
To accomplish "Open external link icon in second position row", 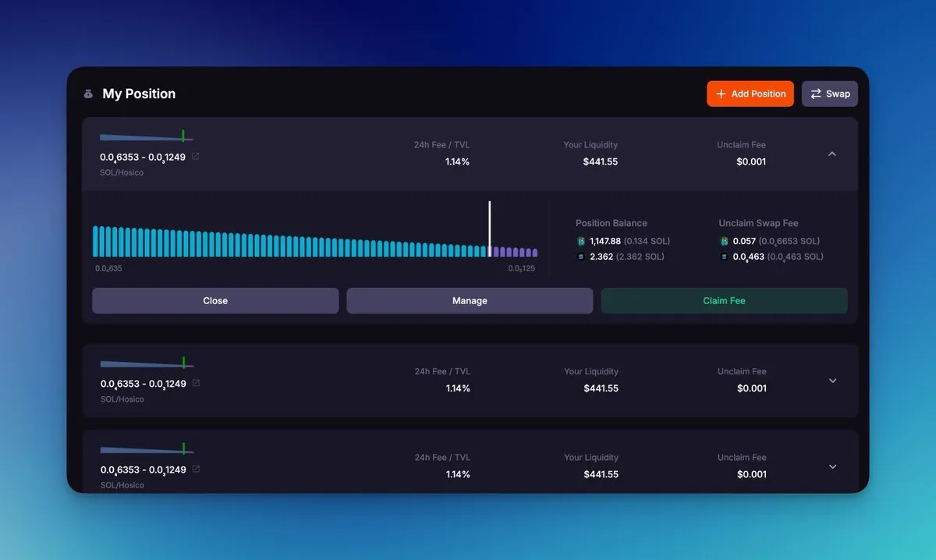I will click(196, 383).
